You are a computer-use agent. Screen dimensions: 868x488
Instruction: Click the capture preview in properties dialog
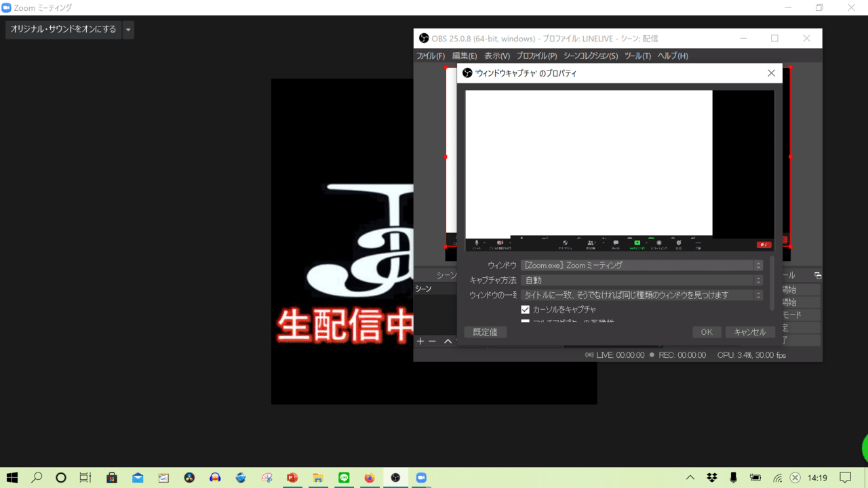pos(620,170)
